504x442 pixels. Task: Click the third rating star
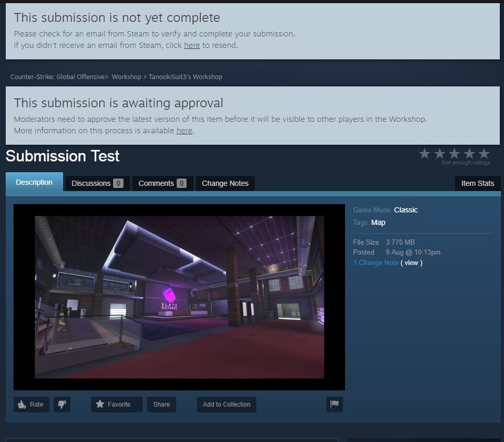point(454,154)
